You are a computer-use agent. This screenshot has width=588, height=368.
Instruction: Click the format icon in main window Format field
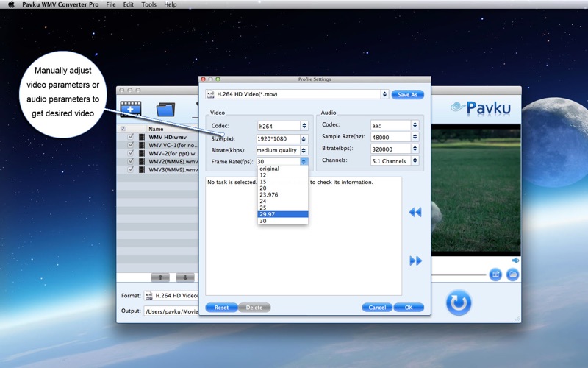coord(149,296)
